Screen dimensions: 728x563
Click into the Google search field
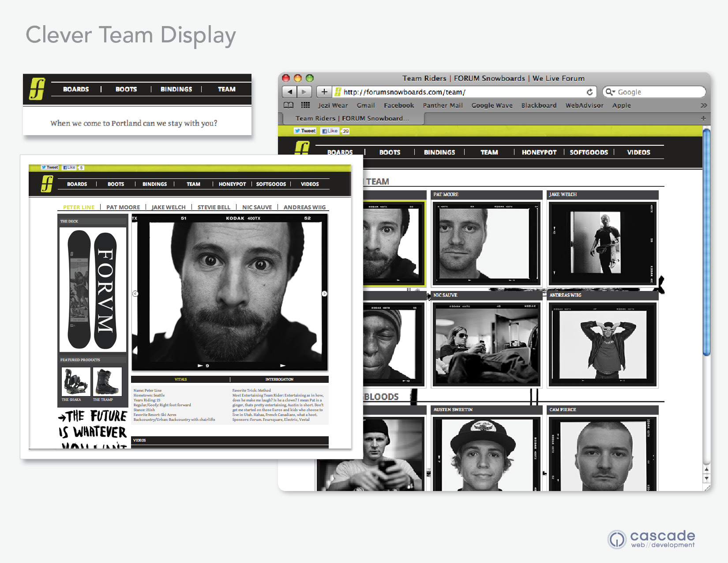tap(655, 92)
